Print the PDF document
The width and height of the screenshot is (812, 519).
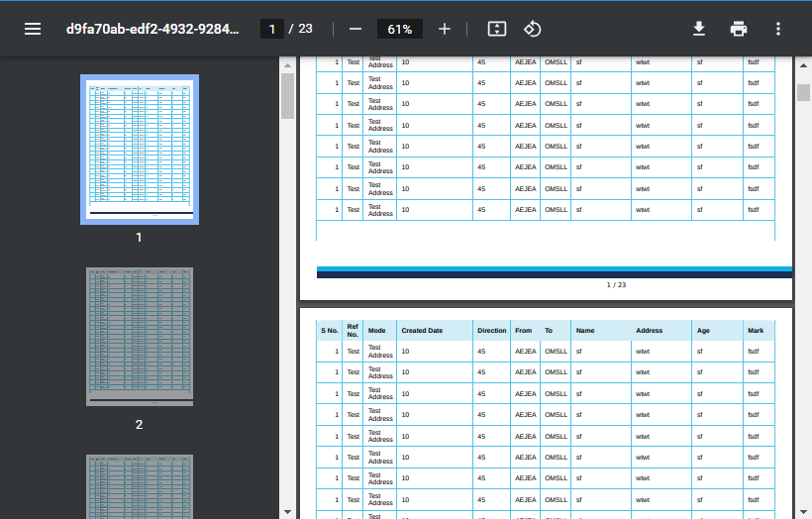pos(739,29)
